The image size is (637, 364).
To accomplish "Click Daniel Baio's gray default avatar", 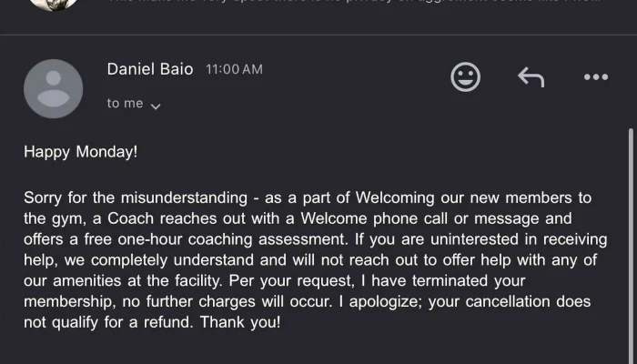I will [x=53, y=88].
